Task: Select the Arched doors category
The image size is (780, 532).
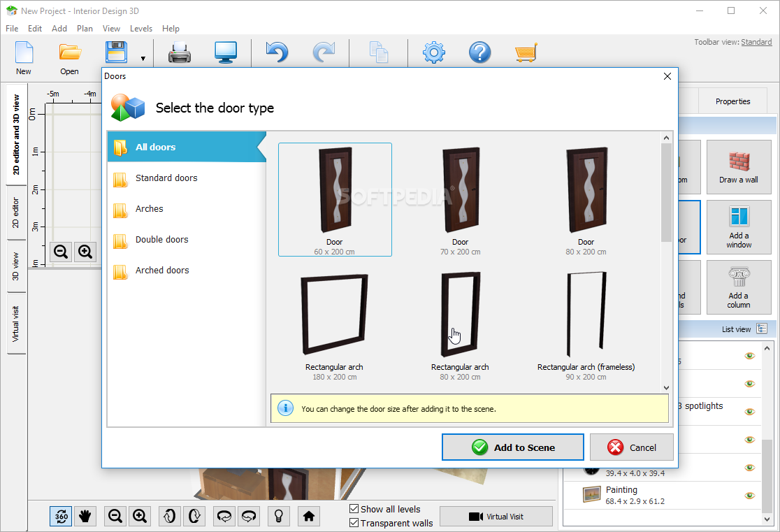Action: 187,271
